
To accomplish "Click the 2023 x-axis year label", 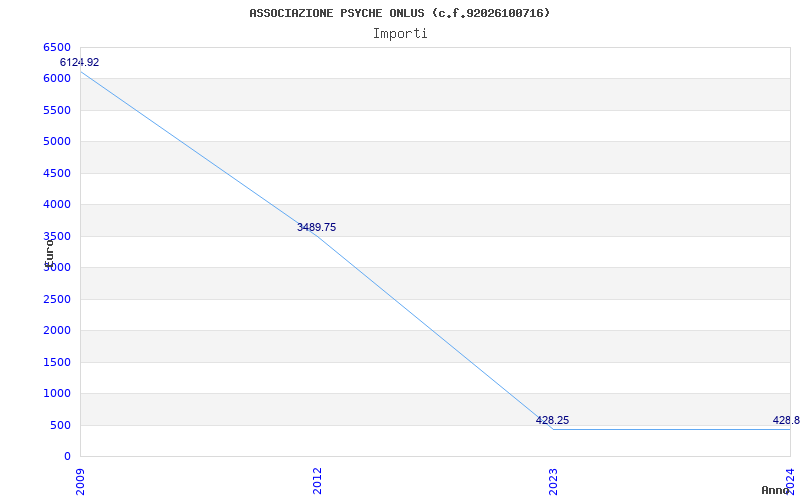I will [x=554, y=482].
